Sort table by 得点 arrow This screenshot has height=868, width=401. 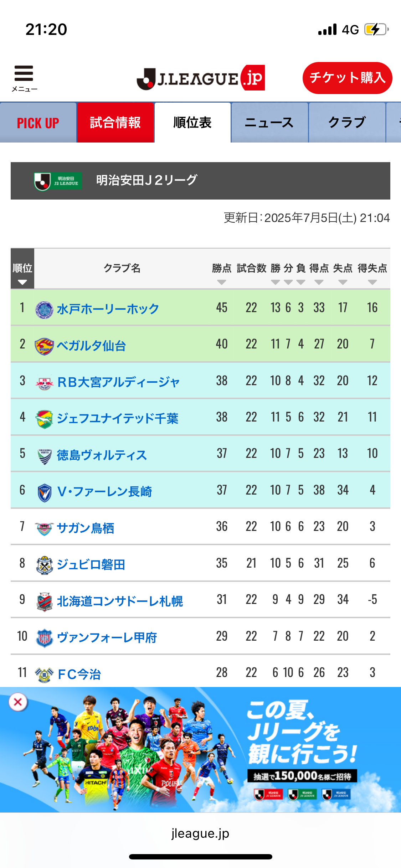tap(319, 282)
